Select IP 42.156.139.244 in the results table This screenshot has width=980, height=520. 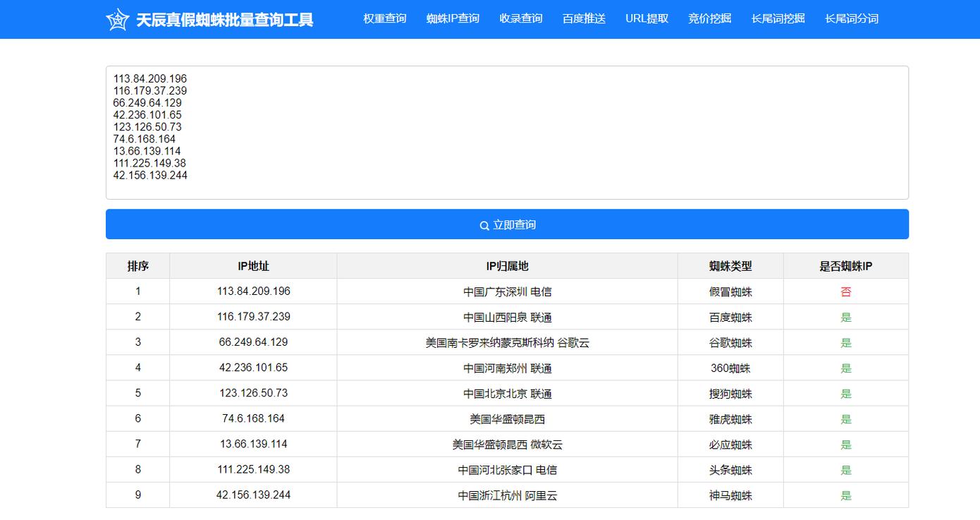coord(254,495)
